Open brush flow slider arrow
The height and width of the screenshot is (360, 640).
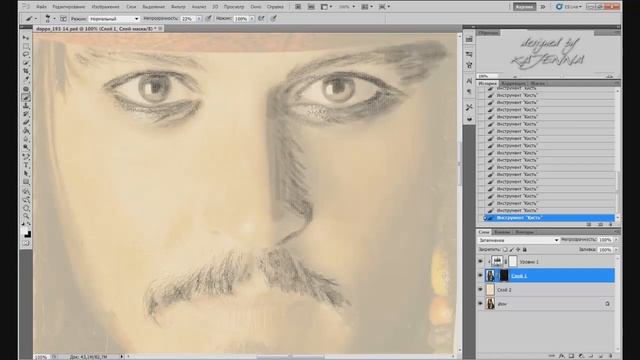click(x=251, y=19)
